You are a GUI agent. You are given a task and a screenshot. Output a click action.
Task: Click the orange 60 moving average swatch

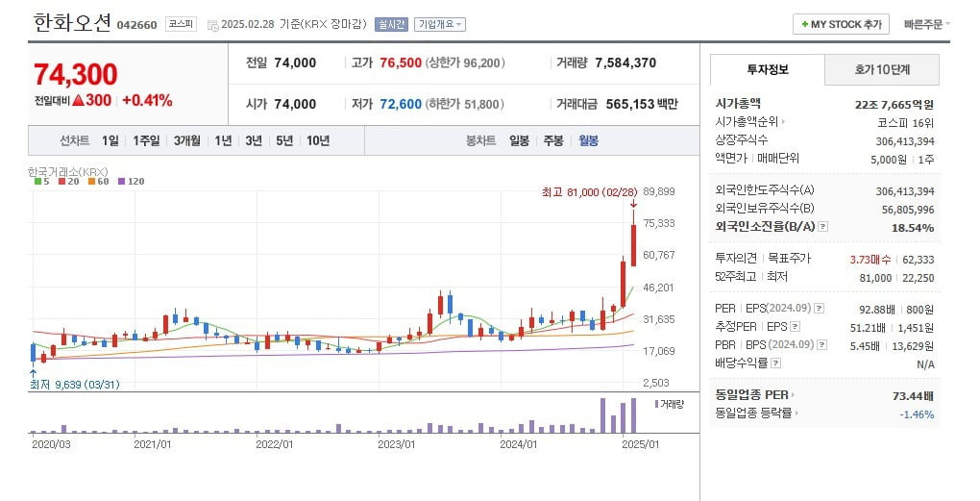click(x=91, y=182)
